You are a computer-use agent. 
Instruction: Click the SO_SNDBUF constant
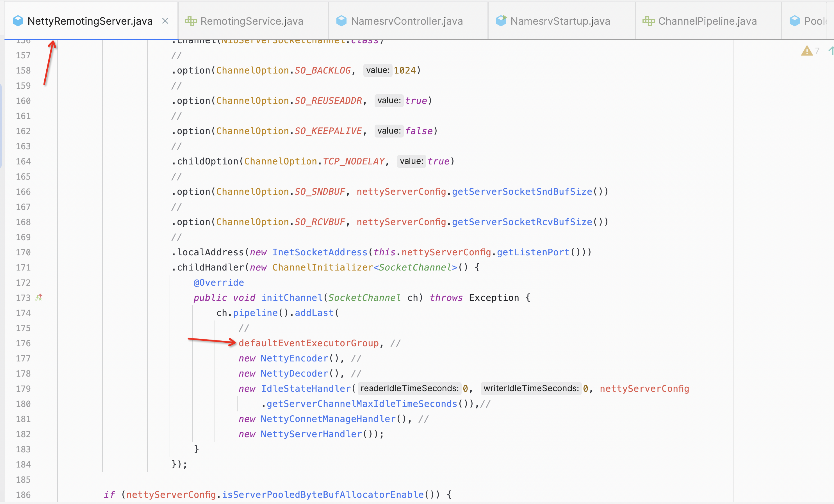pos(320,192)
